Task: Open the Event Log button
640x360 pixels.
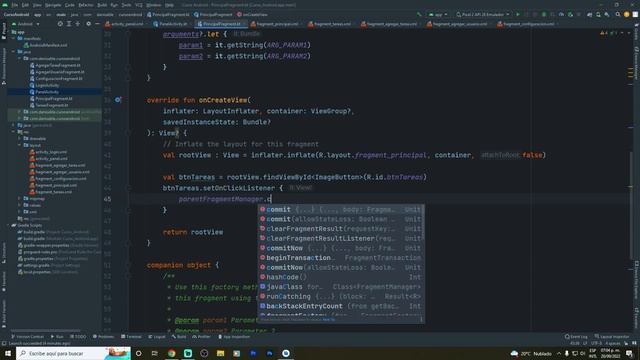Action: [x=576, y=337]
